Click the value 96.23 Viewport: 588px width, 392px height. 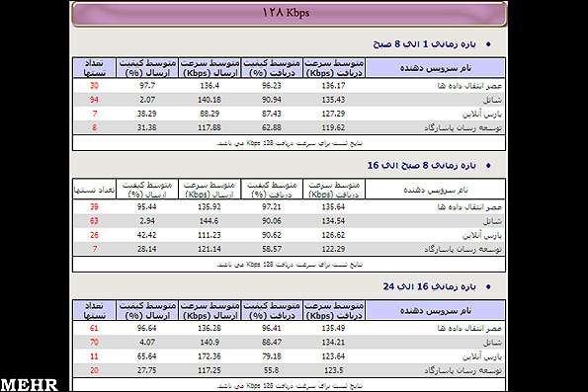272,86
